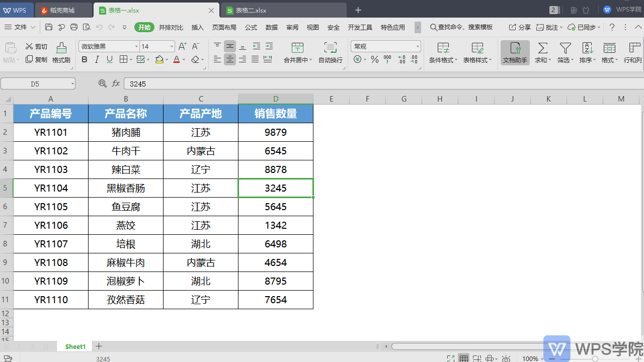644x362 pixels.
Task: Toggle italic formatting
Action: click(x=97, y=59)
